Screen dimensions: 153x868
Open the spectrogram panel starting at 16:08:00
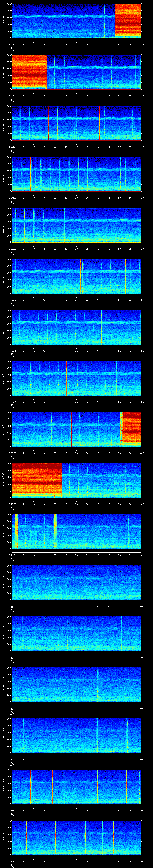pyautogui.click(x=76, y=378)
